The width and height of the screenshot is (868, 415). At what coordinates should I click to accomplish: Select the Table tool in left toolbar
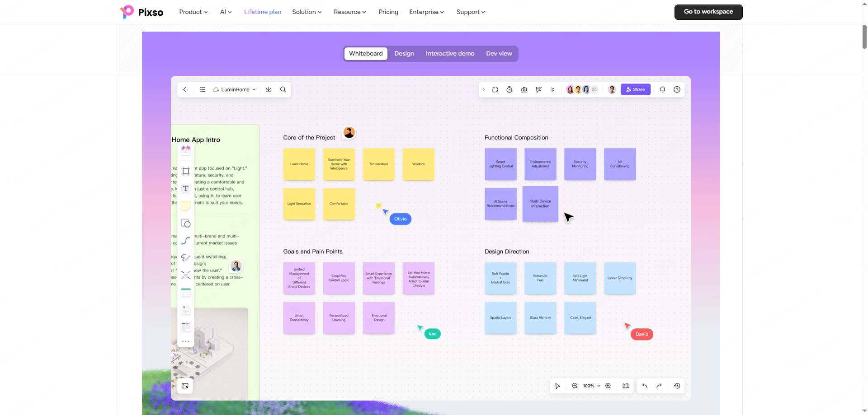pyautogui.click(x=186, y=292)
